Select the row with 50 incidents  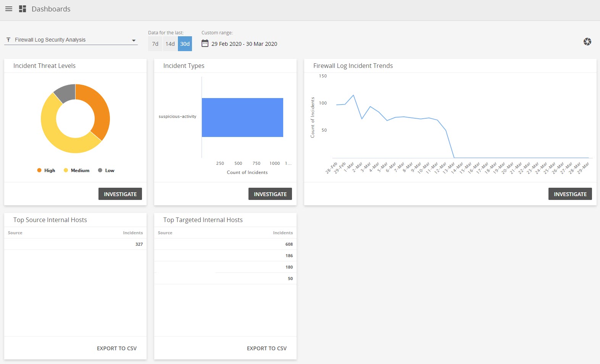point(225,279)
